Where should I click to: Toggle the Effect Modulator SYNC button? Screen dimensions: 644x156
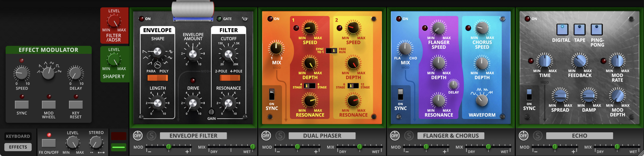[x=22, y=105]
